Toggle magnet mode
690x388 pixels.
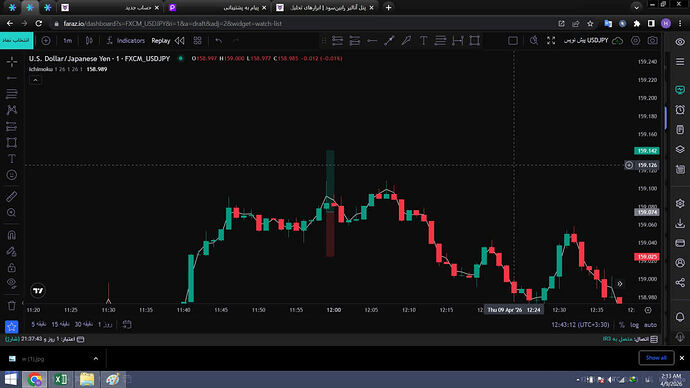click(x=12, y=235)
